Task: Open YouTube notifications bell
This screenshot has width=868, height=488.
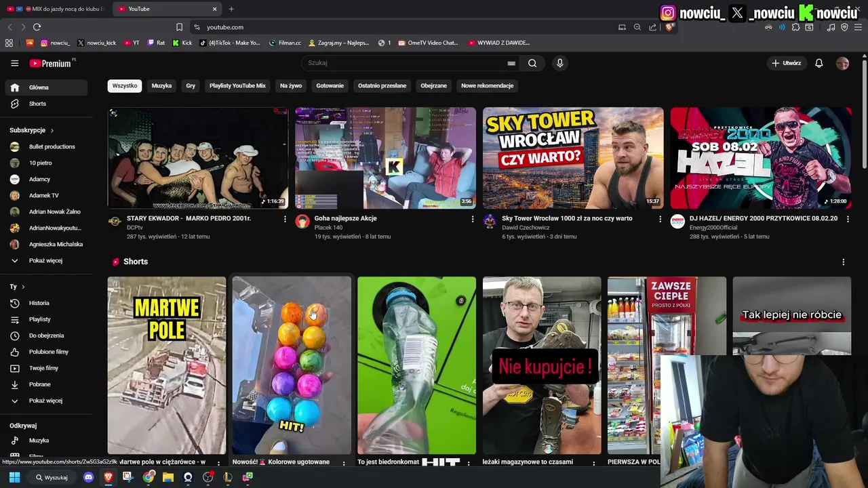Action: (x=819, y=63)
